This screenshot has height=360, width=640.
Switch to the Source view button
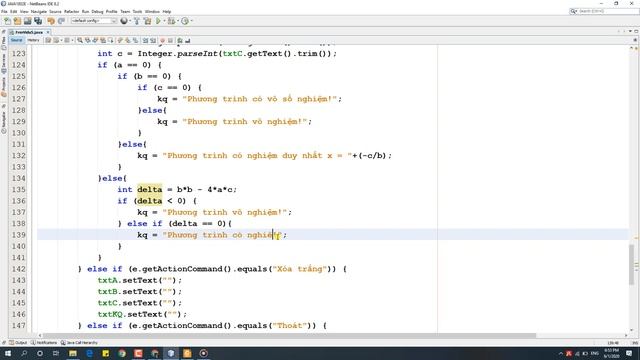point(16,40)
